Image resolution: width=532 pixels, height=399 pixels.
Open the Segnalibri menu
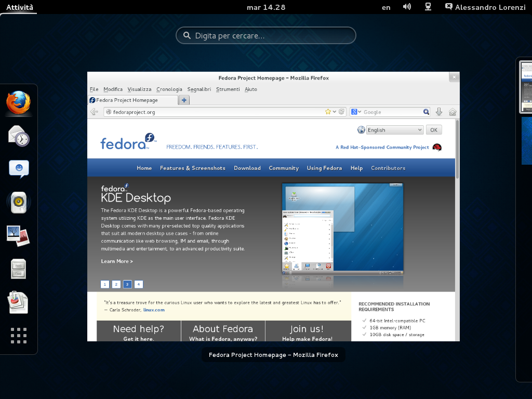(x=199, y=89)
